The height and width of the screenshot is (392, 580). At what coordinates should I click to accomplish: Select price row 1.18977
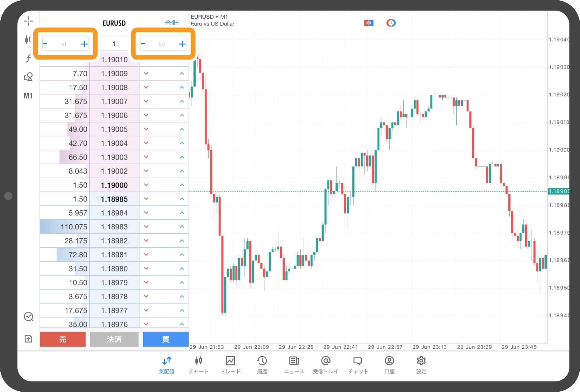tap(114, 310)
